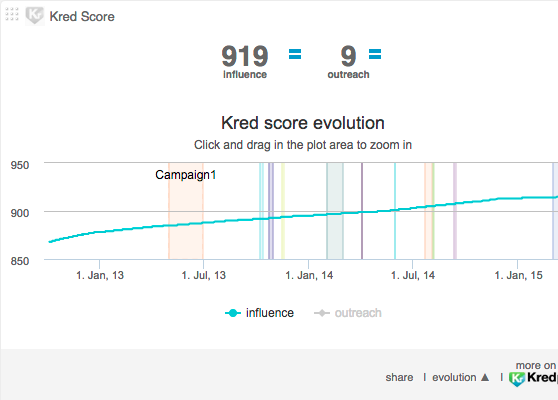Click the 1. Jan, 15 axis label
Image resolution: width=558 pixels, height=400 pixels.
pyautogui.click(x=518, y=275)
